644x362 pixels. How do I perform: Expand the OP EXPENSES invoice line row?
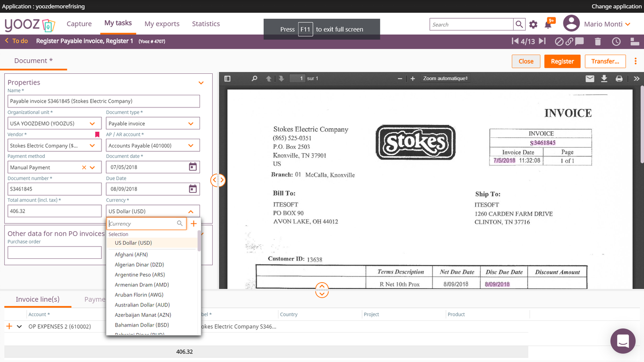pos(19,327)
